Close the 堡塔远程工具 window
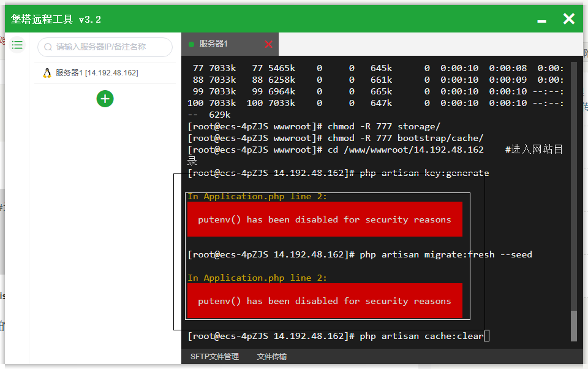The width and height of the screenshot is (588, 369). tap(569, 19)
